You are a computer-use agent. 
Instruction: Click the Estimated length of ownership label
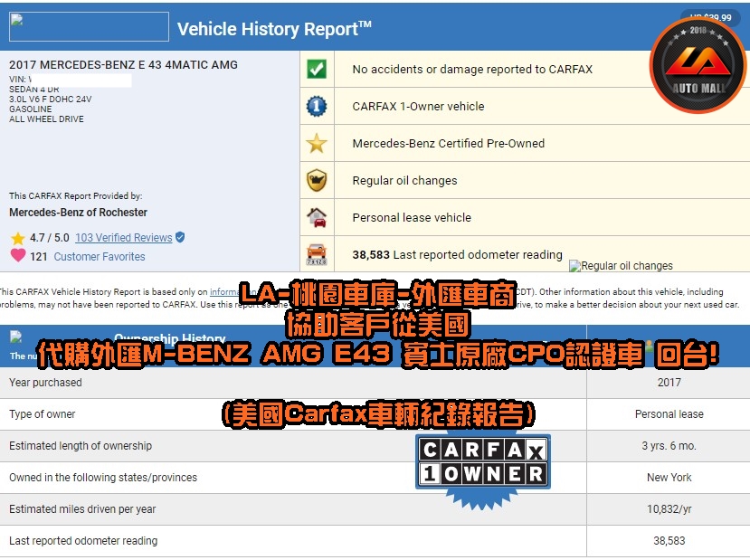[x=81, y=446]
